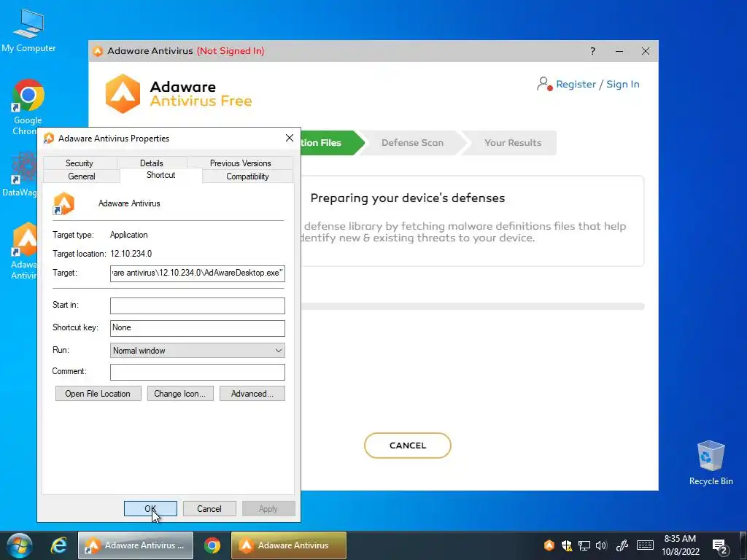
Task: Select the Defense Scan step
Action: point(413,143)
